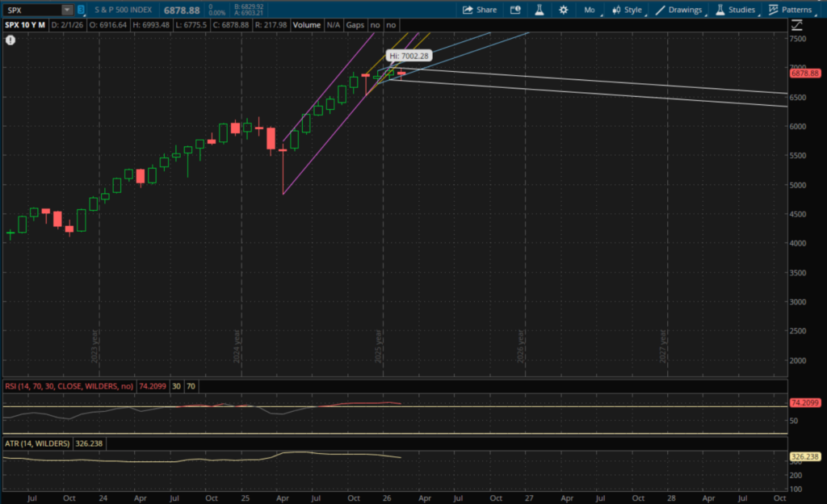The image size is (827, 504).
Task: Toggle the Gaps setting label
Action: tap(355, 25)
